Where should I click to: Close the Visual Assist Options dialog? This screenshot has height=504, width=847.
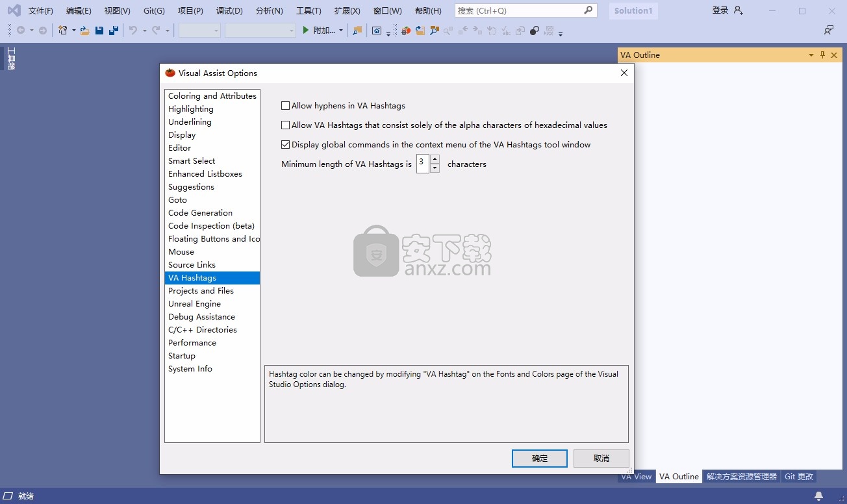tap(624, 73)
